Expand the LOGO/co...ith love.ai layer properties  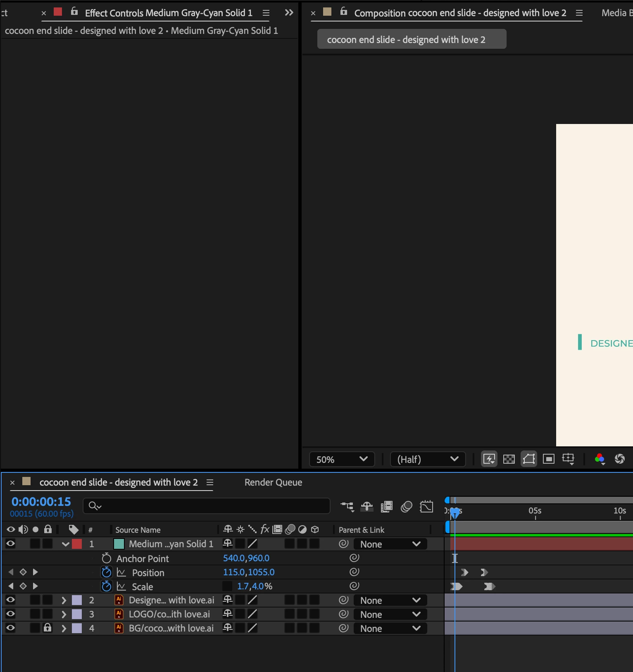pyautogui.click(x=64, y=614)
